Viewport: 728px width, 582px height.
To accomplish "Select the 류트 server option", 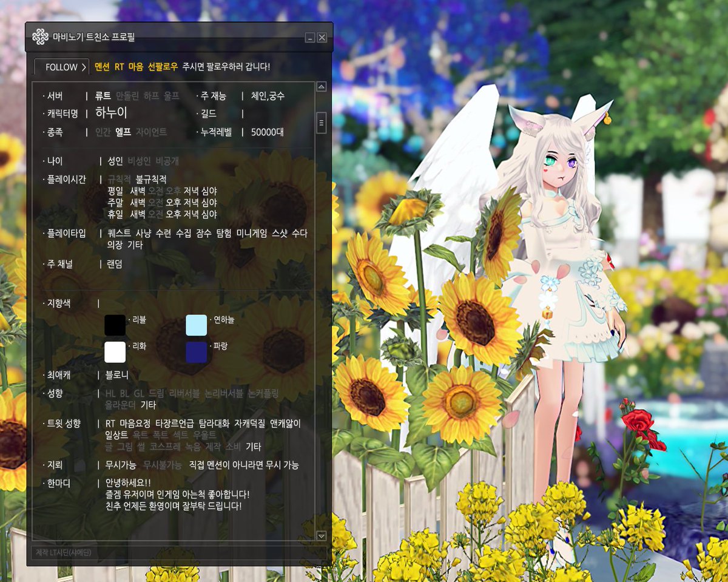I will coord(103,96).
